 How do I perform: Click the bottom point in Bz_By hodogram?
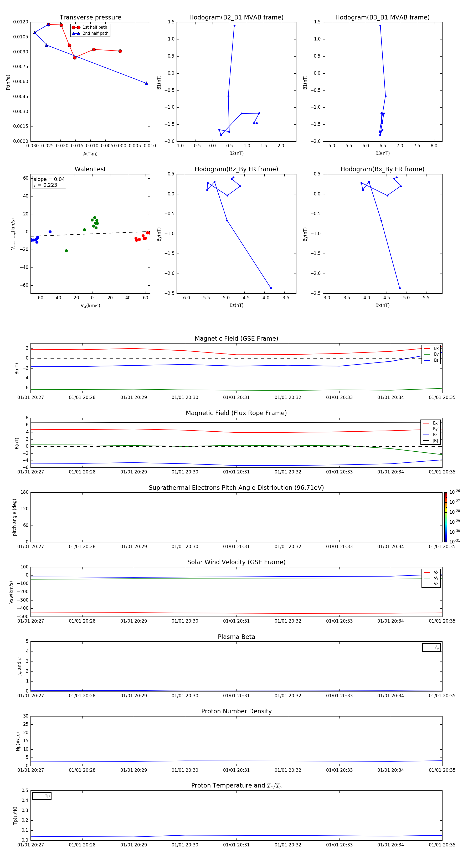(271, 288)
